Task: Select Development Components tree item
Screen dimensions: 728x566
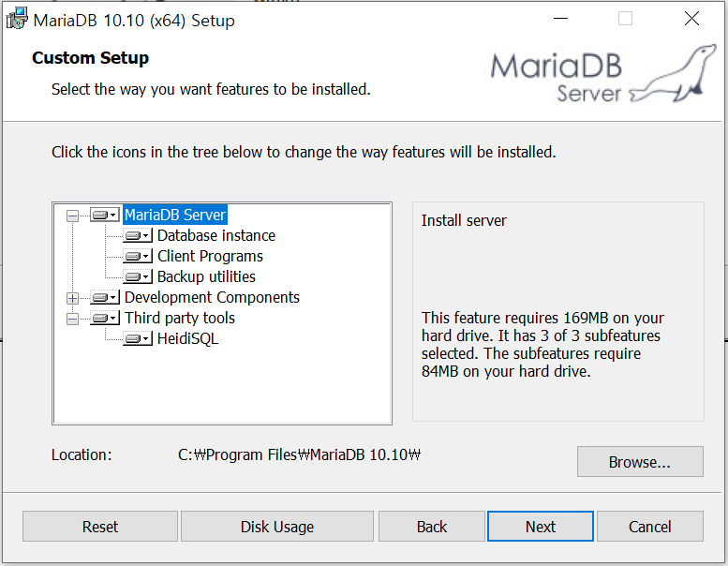Action: (212, 298)
